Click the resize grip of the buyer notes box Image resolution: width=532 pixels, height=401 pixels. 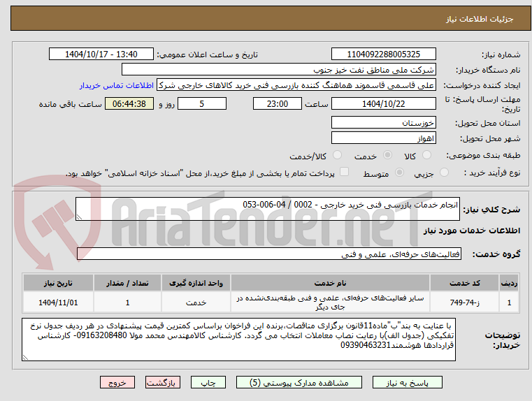click(x=25, y=357)
